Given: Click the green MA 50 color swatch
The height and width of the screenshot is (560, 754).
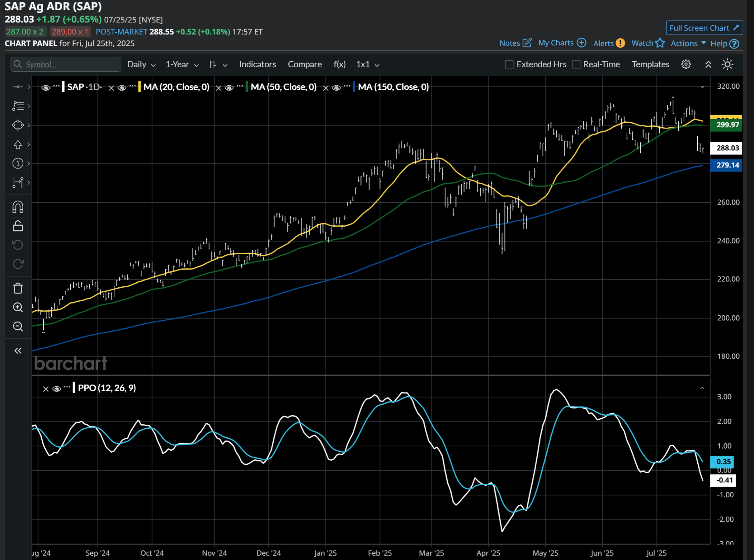Looking at the screenshot, I should tap(246, 87).
